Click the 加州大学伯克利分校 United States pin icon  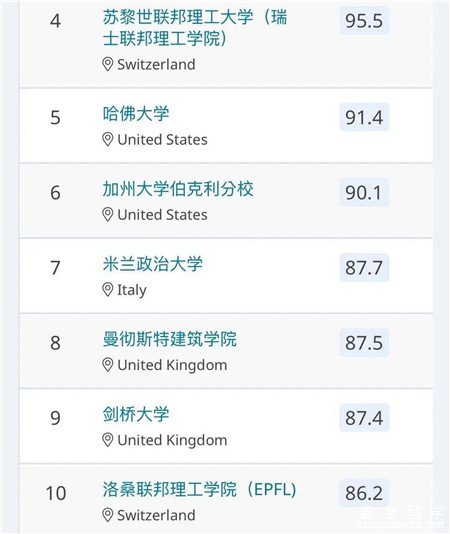coord(108,215)
